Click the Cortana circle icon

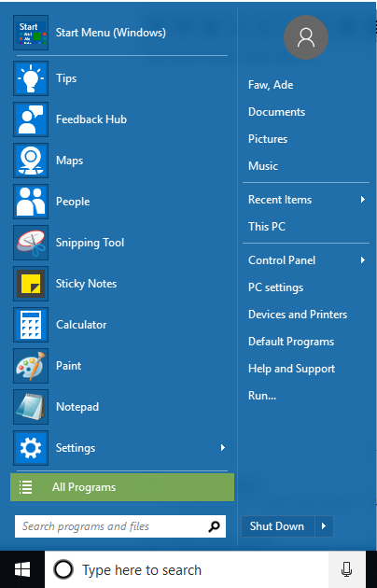[x=63, y=570]
